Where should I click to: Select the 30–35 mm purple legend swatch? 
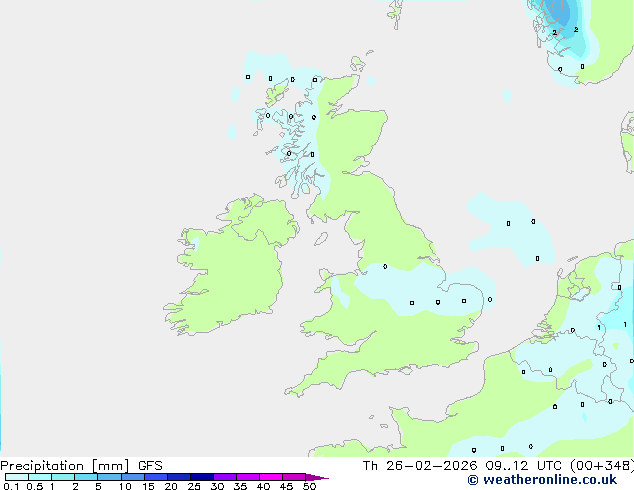pos(225,477)
